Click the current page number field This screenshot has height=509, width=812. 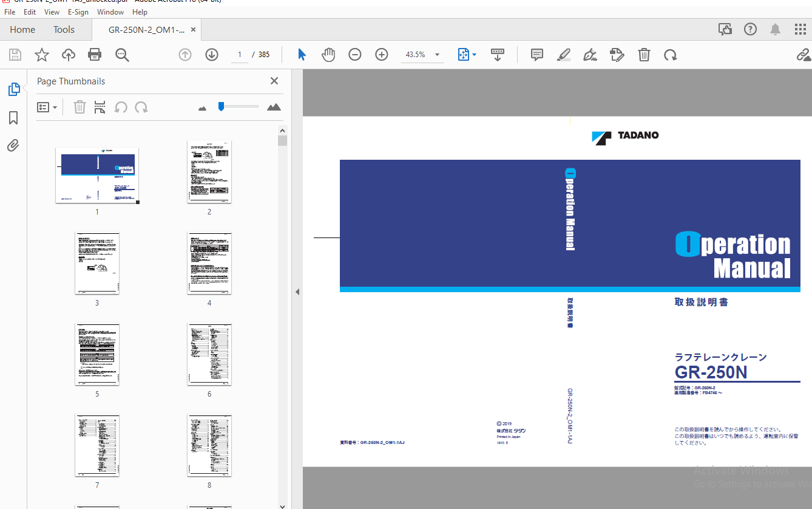coord(239,55)
